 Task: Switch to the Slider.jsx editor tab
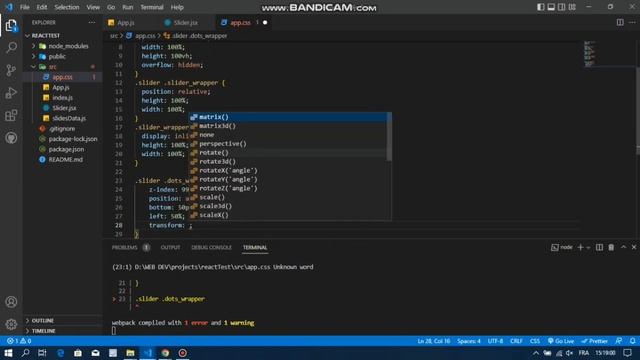(x=186, y=22)
